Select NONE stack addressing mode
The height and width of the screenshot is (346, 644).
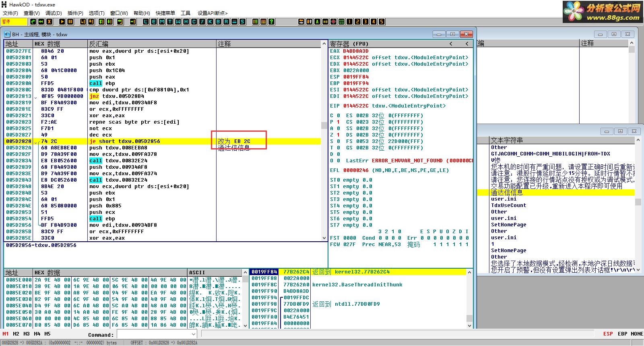[637, 334]
